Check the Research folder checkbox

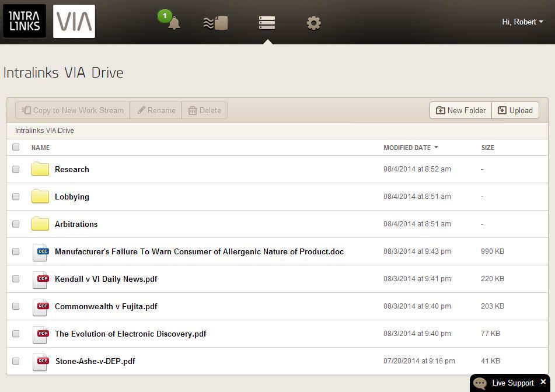point(16,169)
